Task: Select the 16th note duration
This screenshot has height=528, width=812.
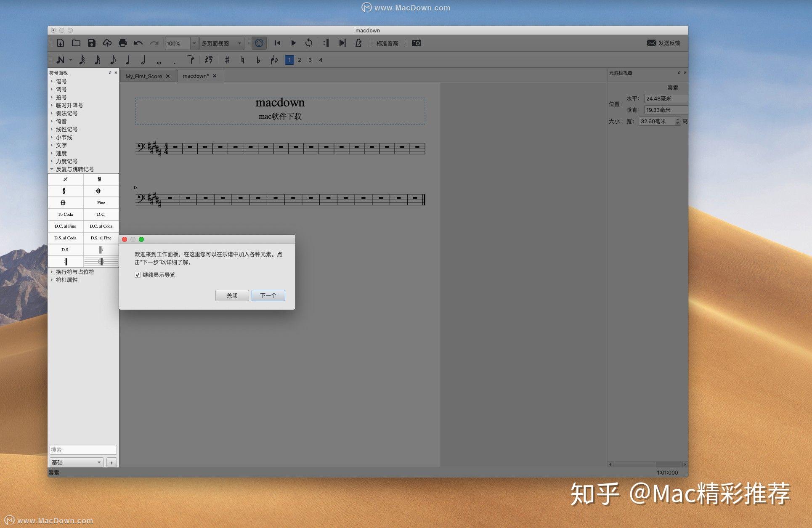Action: point(98,60)
